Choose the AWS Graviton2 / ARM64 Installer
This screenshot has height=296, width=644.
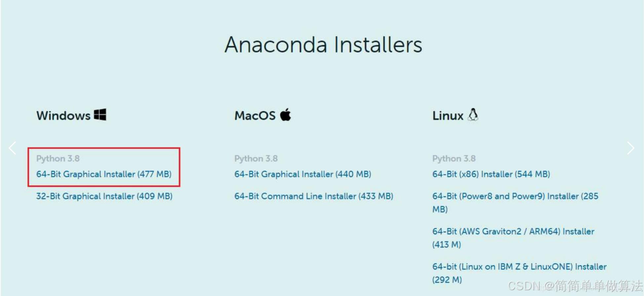coord(513,232)
